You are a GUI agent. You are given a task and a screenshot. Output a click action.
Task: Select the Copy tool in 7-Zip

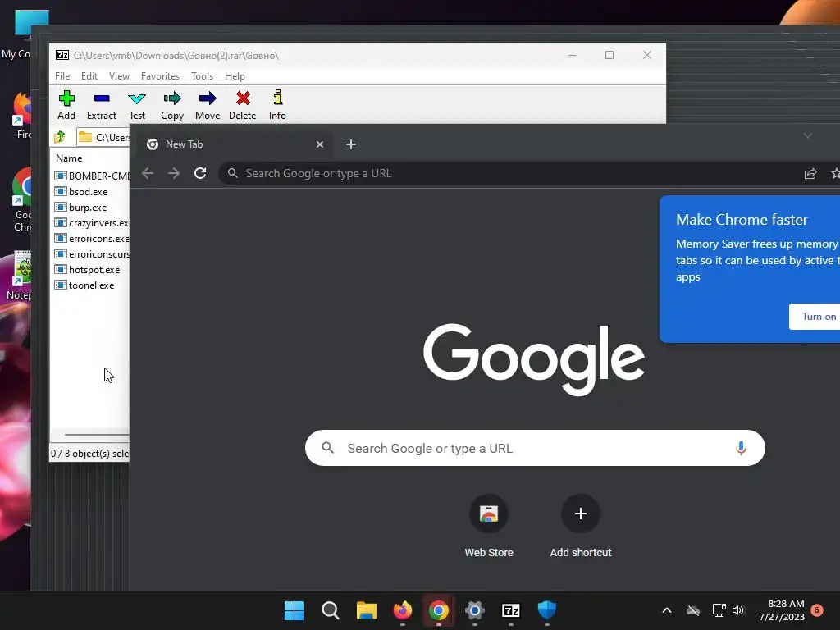coord(172,105)
